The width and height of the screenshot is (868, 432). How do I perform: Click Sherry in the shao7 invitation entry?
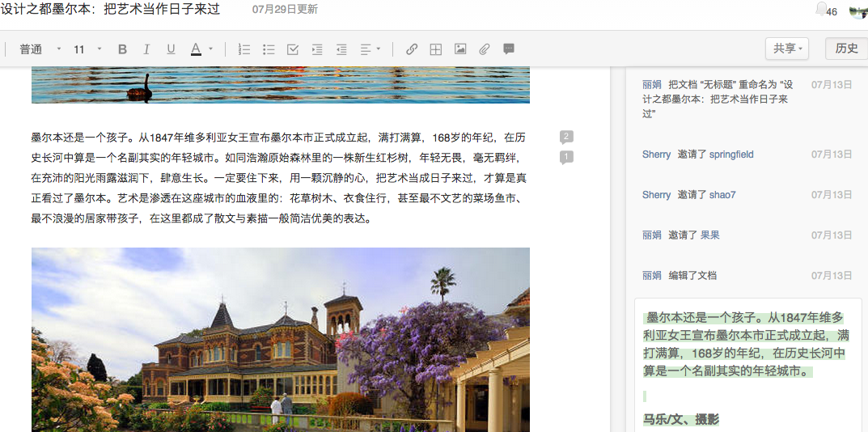tap(657, 195)
